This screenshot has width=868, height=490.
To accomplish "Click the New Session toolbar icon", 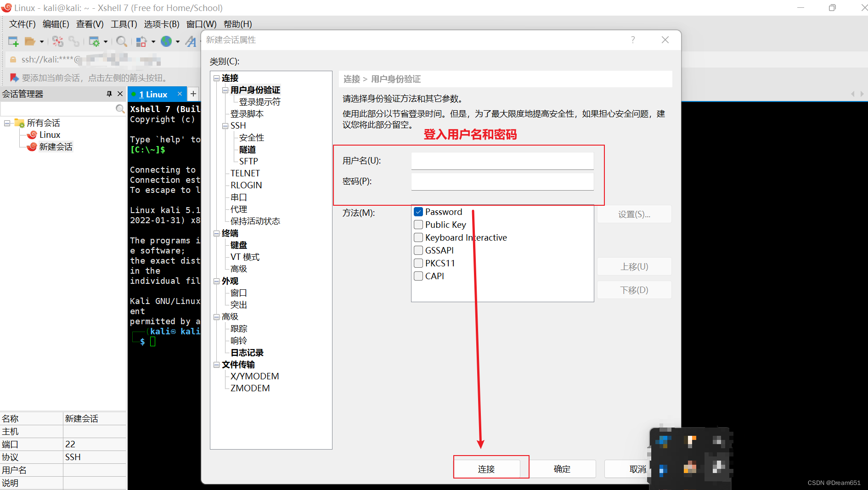I will coord(13,41).
